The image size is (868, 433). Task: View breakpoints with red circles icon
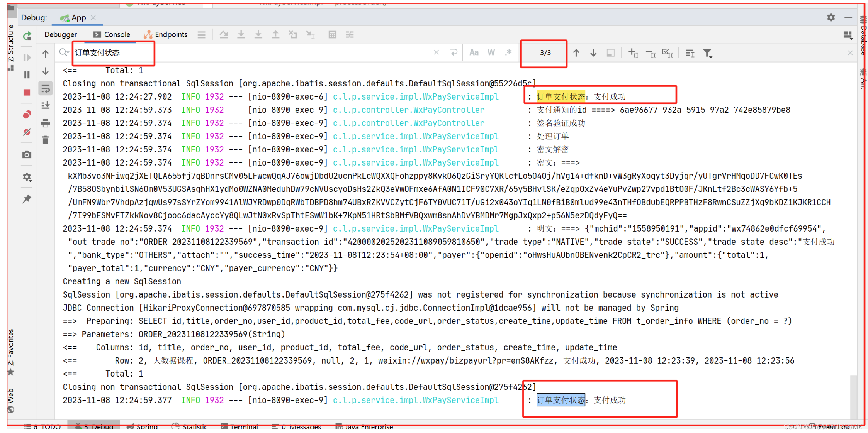pyautogui.click(x=27, y=115)
